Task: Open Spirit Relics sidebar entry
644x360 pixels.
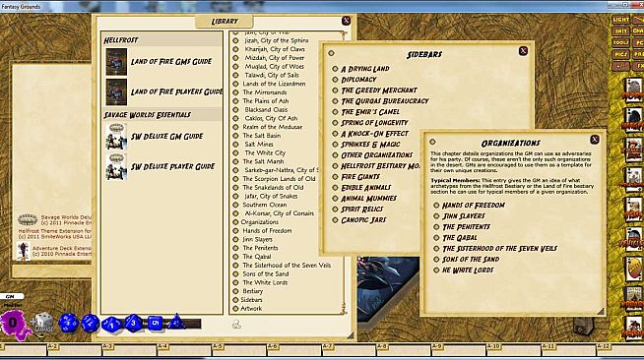Action: (x=362, y=210)
